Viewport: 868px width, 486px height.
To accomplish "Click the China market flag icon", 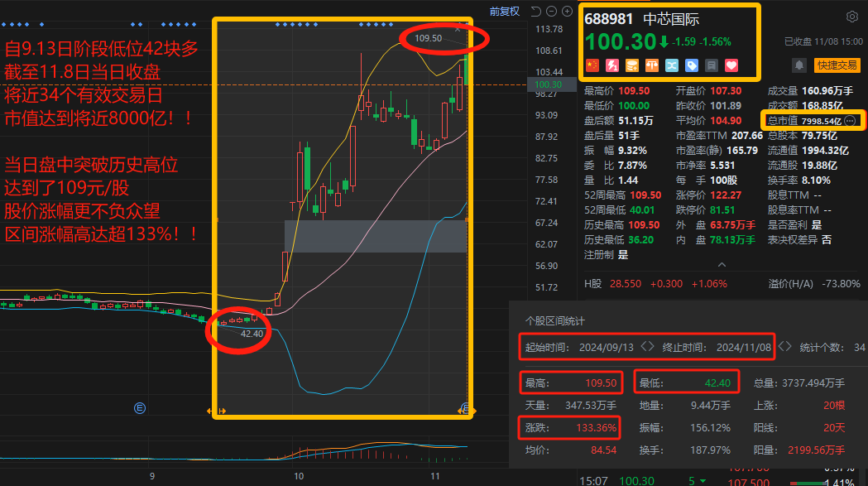I will coord(592,65).
